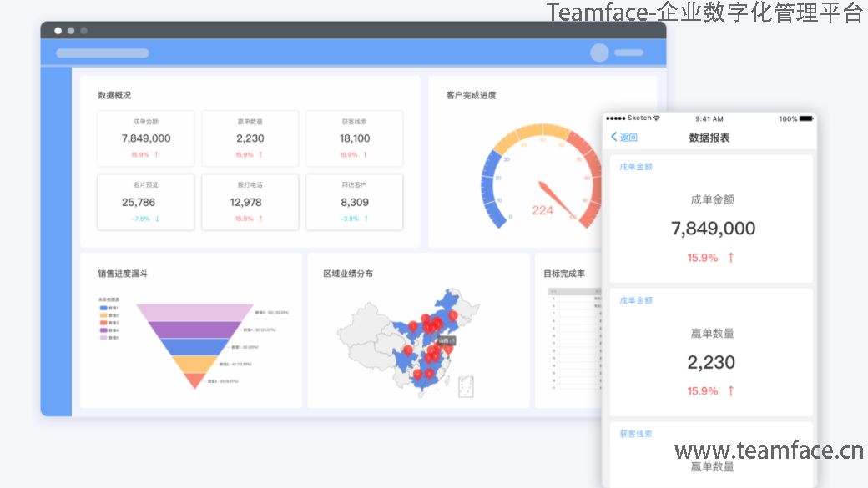868x488 pixels.
Task: Select the purple funnel segment
Action: point(194,330)
